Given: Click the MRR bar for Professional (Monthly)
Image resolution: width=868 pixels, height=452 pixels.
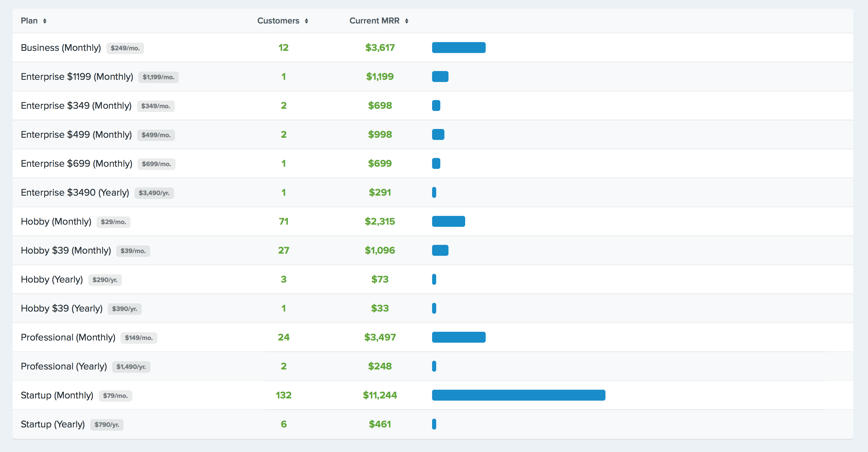Looking at the screenshot, I should [459, 337].
